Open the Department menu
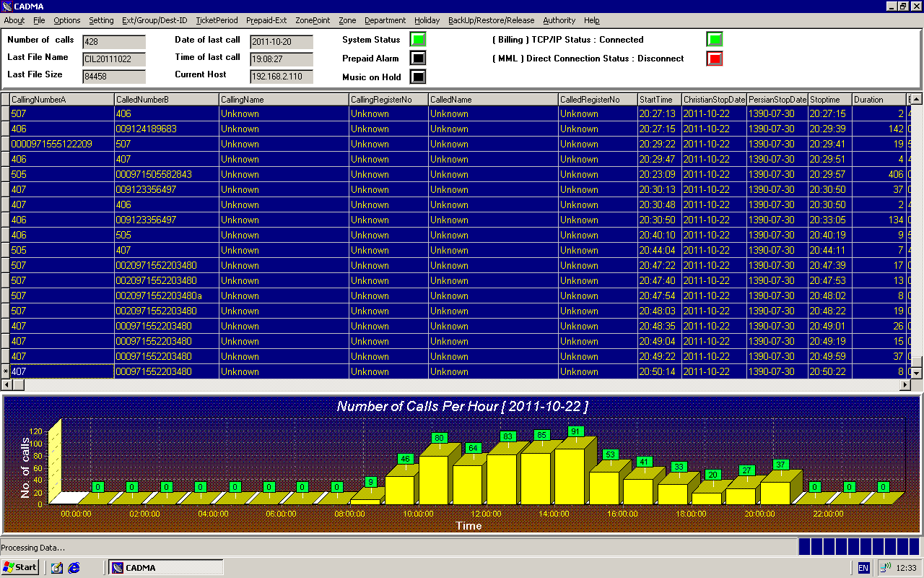 385,20
